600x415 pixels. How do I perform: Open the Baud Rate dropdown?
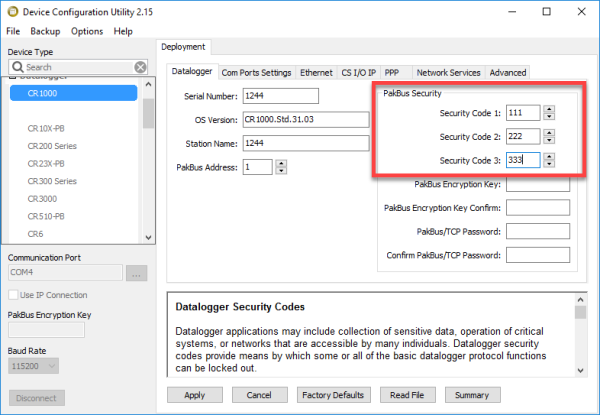pyautogui.click(x=33, y=366)
